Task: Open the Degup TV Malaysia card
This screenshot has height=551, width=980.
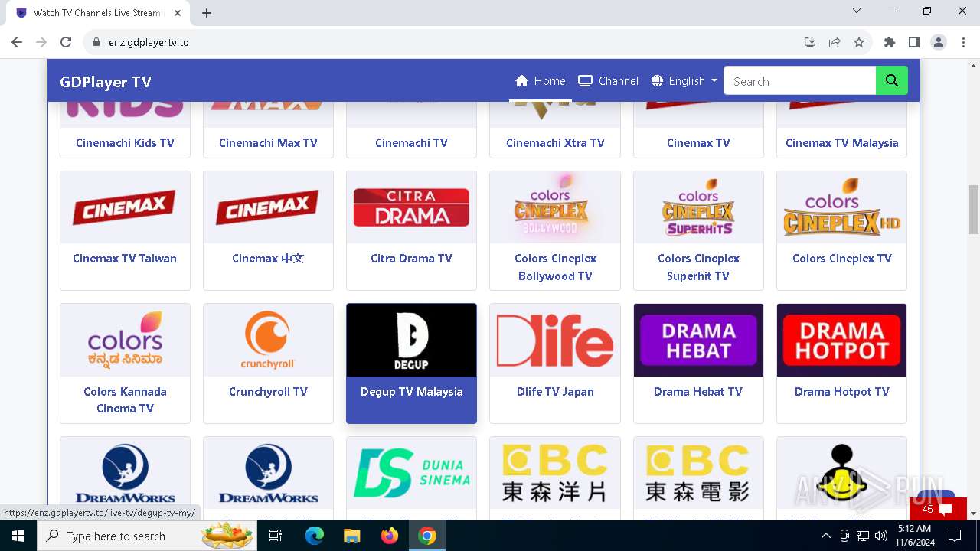Action: coord(411,364)
